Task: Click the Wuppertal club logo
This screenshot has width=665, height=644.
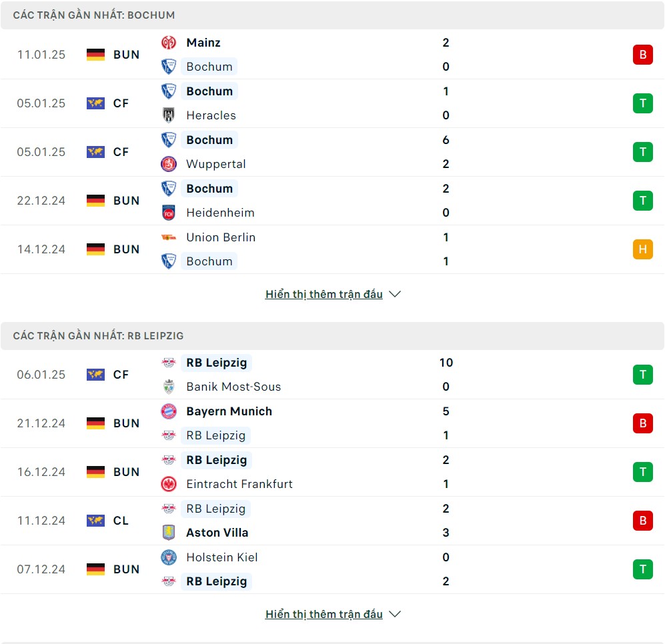Action: click(x=169, y=164)
